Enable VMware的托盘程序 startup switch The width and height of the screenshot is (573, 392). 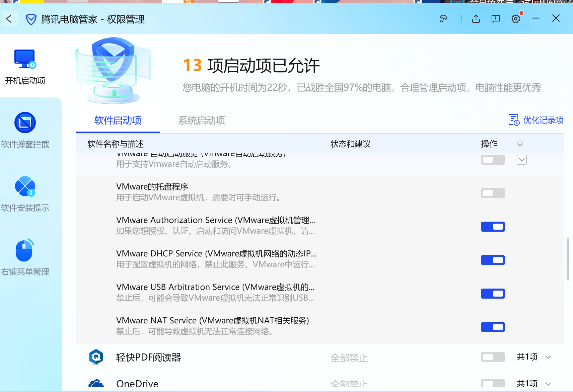coord(493,193)
